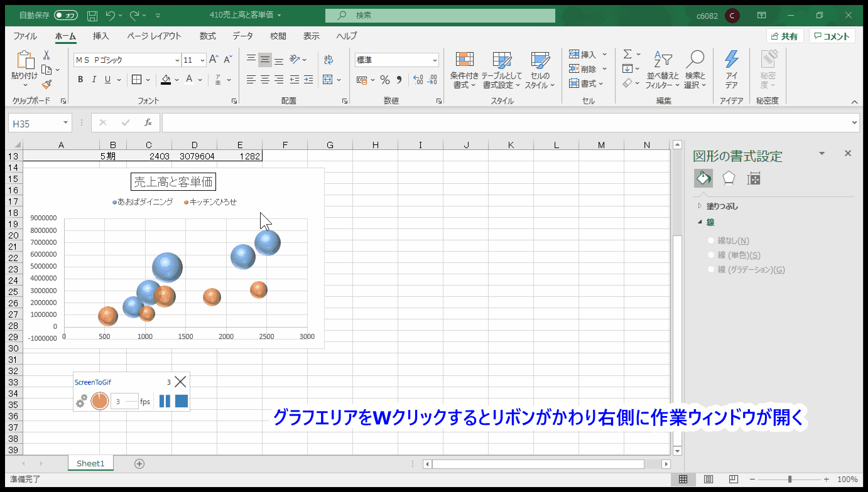Open the font name dropdown
Image resolution: width=868 pixels, height=492 pixels.
point(177,60)
